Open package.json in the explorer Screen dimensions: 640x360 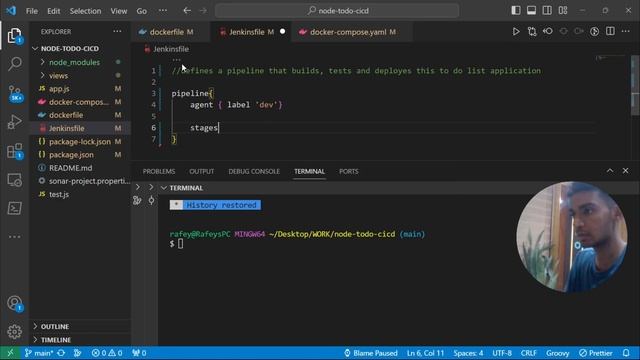(x=80, y=155)
